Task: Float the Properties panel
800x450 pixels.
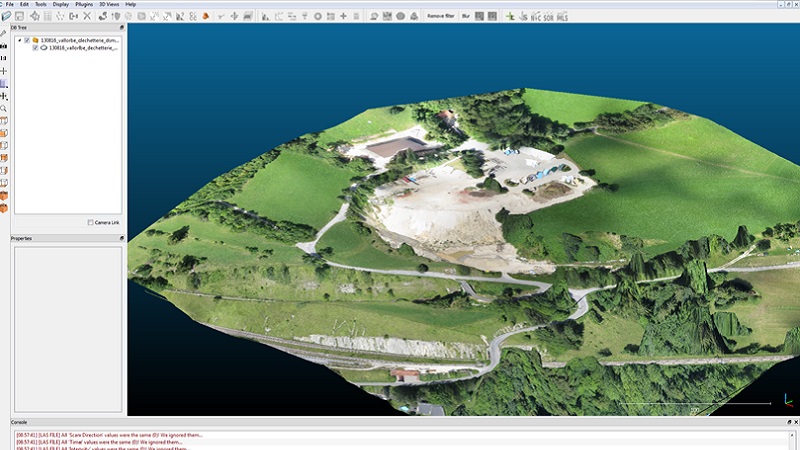Action: click(x=121, y=238)
